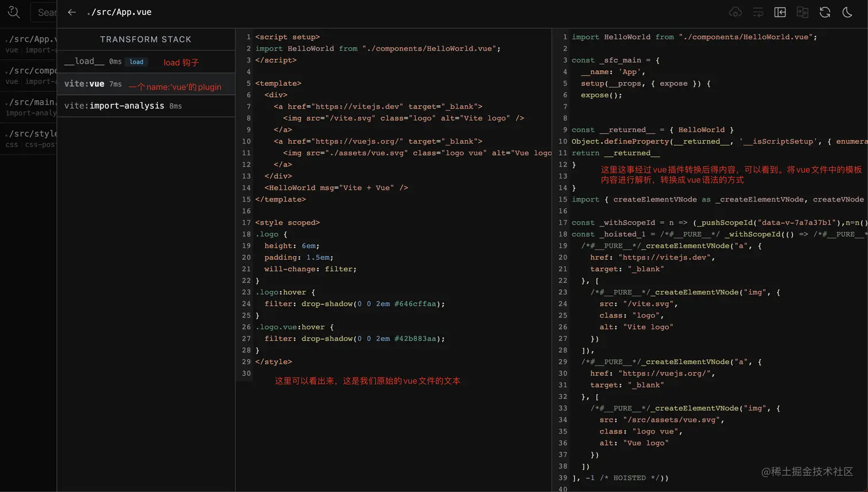
Task: Click the '<script setup>' line in source
Action: 288,37
